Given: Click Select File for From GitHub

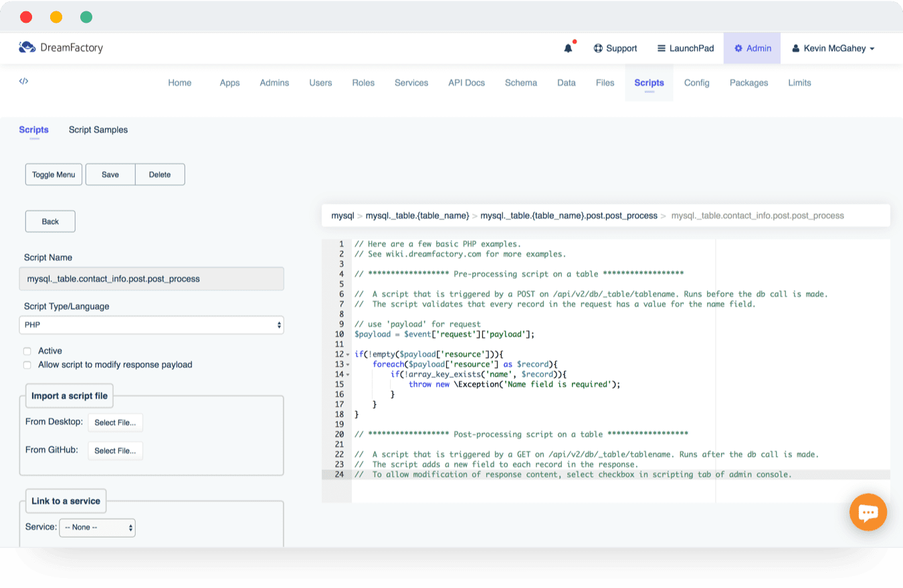Looking at the screenshot, I should 115,451.
